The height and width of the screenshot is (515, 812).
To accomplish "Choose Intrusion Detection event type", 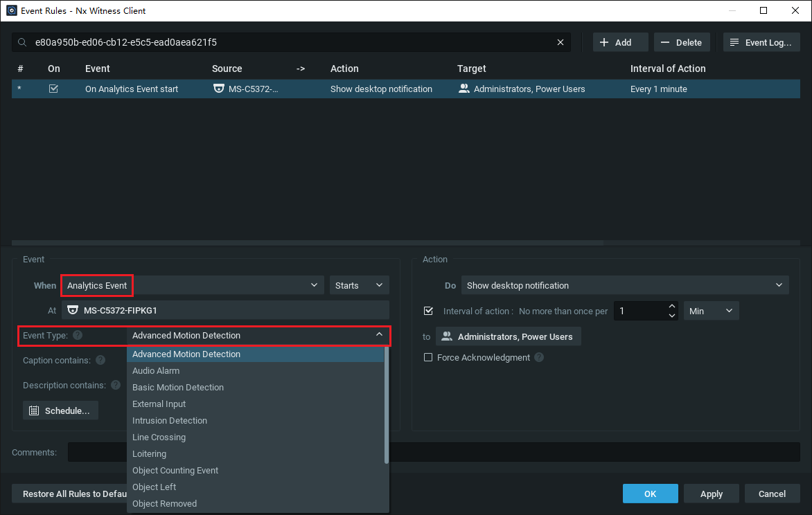I will [256, 420].
